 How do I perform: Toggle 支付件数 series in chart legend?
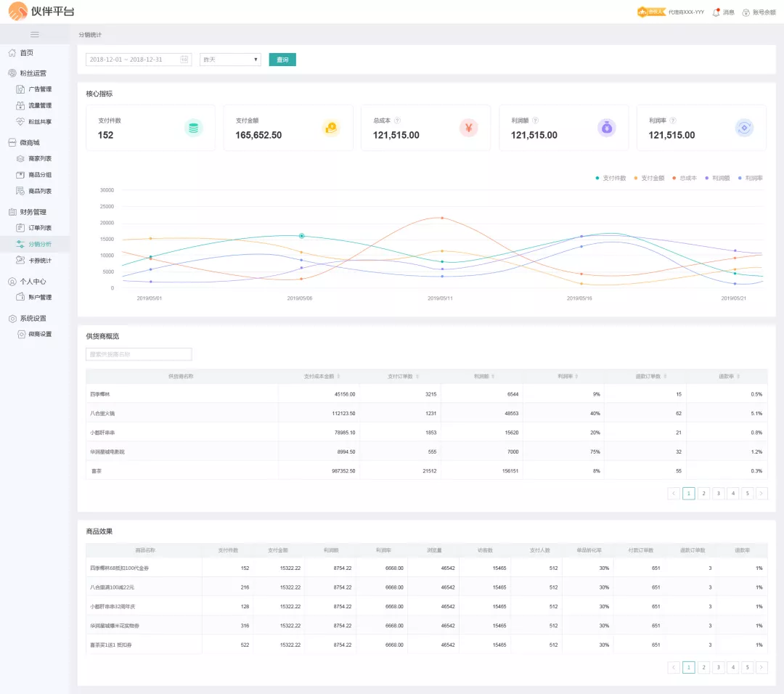coord(611,178)
